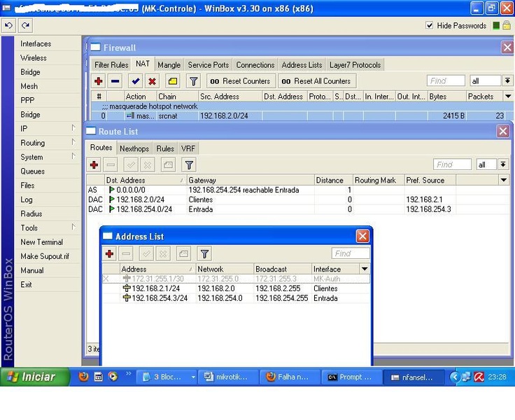515x420 pixels.
Task: Add a new NAT rule with red plus
Action: coord(98,81)
